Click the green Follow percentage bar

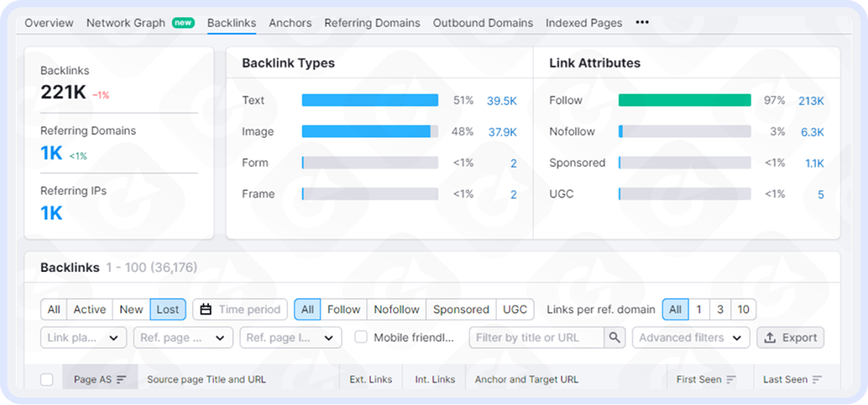coord(684,101)
